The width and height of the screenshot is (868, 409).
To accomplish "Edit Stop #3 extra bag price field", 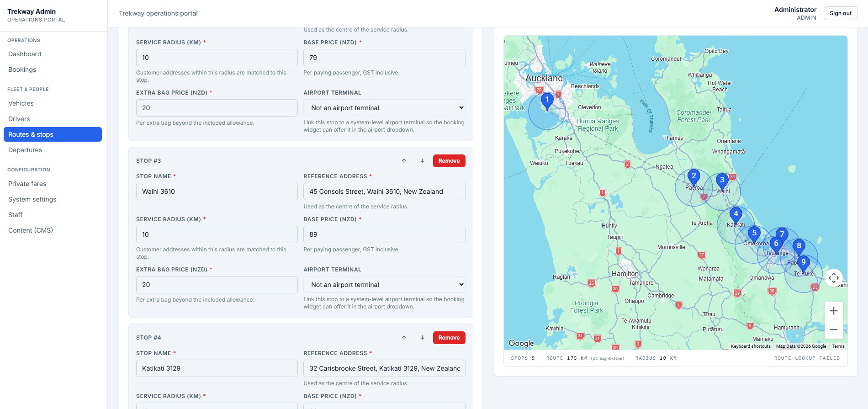I will point(217,285).
